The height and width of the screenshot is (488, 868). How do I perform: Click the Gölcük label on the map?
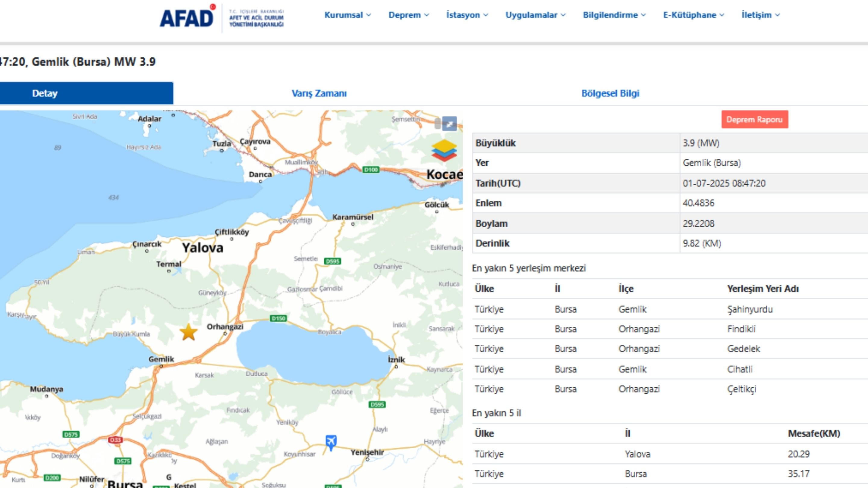click(x=437, y=205)
